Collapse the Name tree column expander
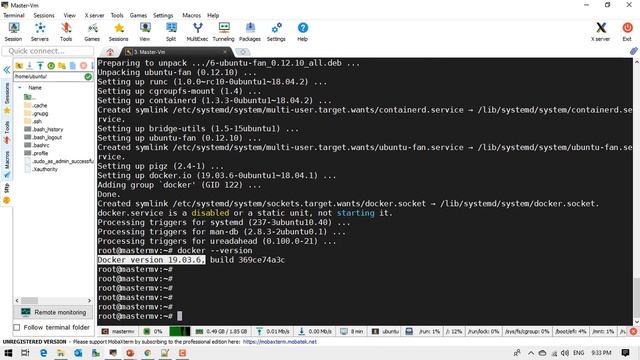640x360 pixels. click(20, 88)
